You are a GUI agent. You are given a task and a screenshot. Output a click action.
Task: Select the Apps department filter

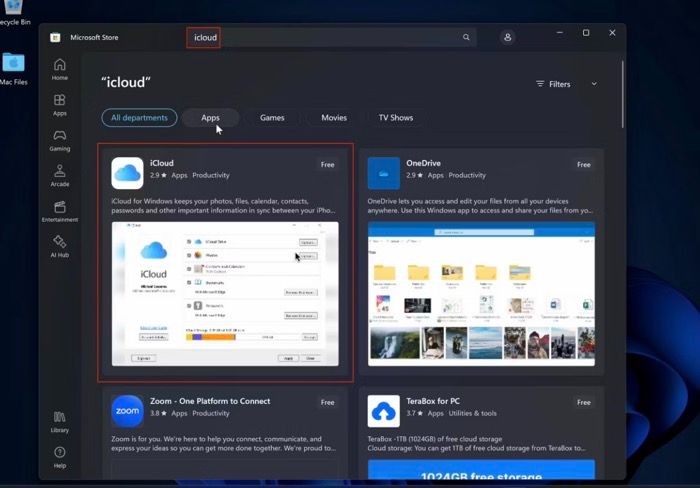click(x=210, y=117)
